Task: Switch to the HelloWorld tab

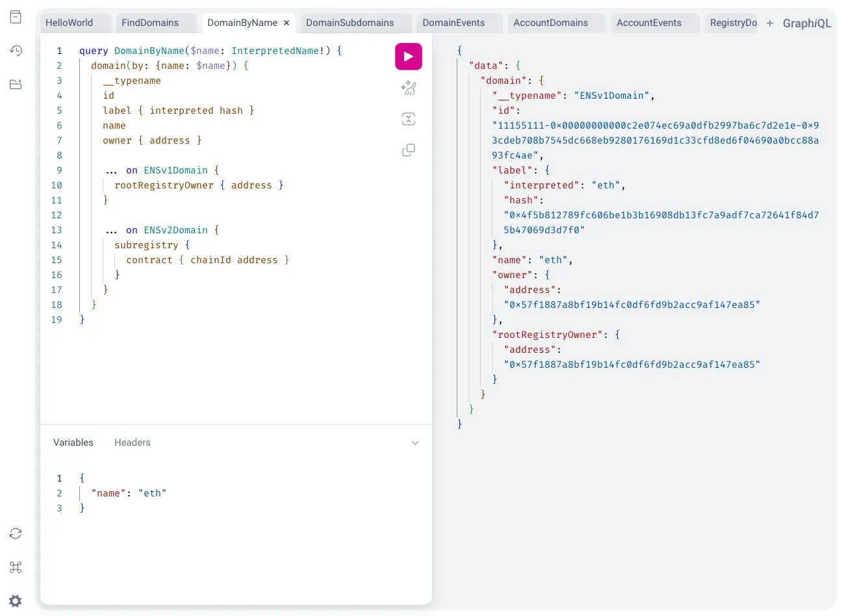Action: point(70,23)
